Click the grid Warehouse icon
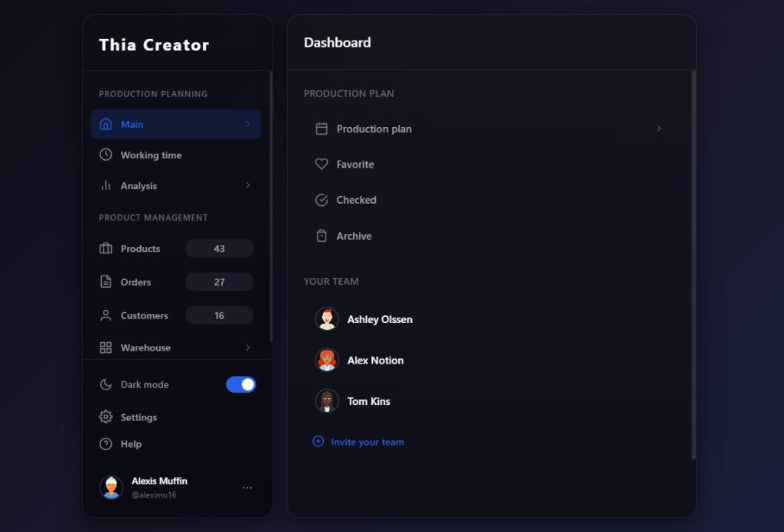The height and width of the screenshot is (532, 784). tap(106, 348)
